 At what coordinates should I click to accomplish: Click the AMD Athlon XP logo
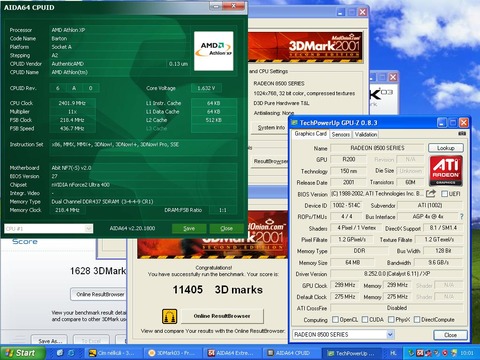(x=214, y=51)
